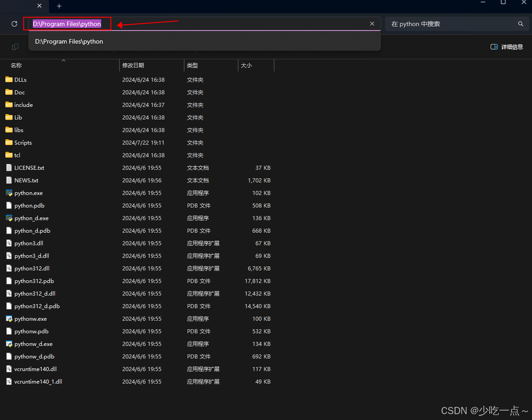The height and width of the screenshot is (420, 532).
Task: Select the file name vcruntime140.dll
Action: [35, 369]
